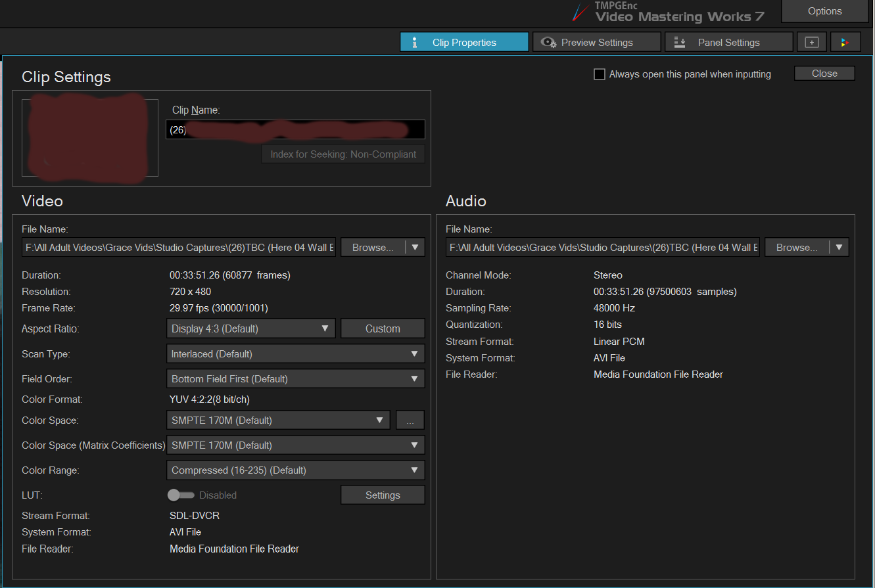875x588 pixels.
Task: Click the Options button
Action: (824, 11)
